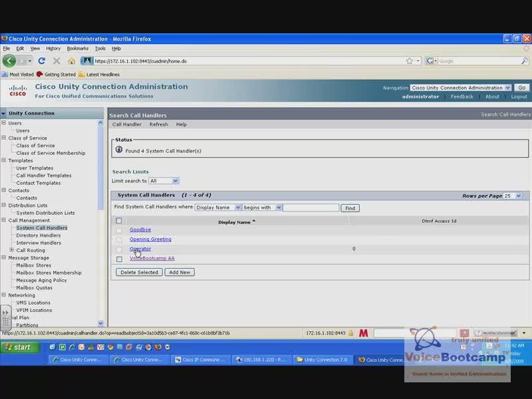Image resolution: width=532 pixels, height=399 pixels.
Task: Select Mailbox Quotas in the tree
Action: pyautogui.click(x=35, y=287)
